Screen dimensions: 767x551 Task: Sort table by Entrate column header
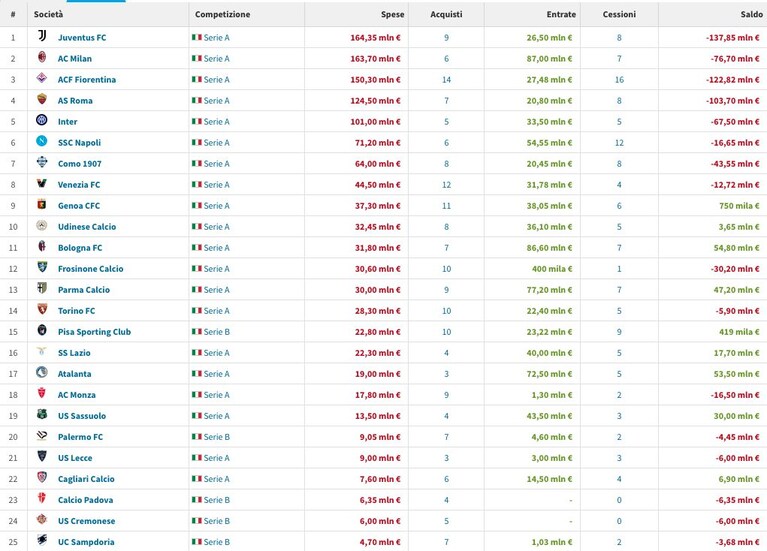561,14
